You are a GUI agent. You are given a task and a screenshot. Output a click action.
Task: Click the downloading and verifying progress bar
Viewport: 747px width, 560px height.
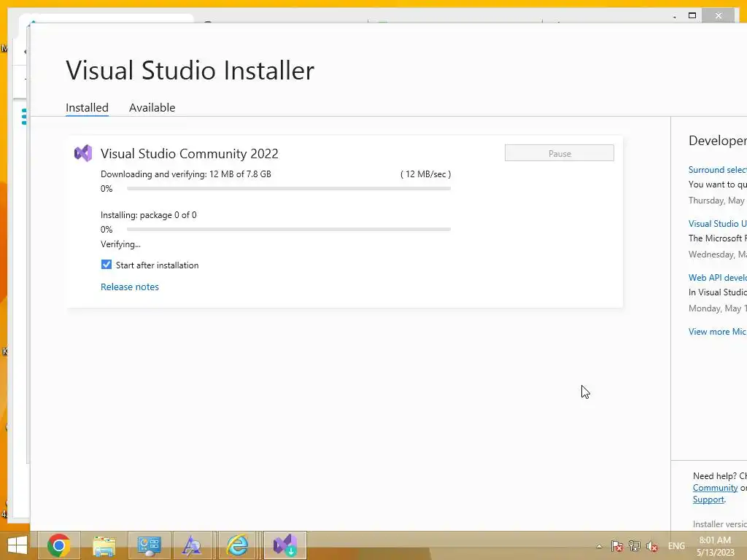[x=289, y=189]
